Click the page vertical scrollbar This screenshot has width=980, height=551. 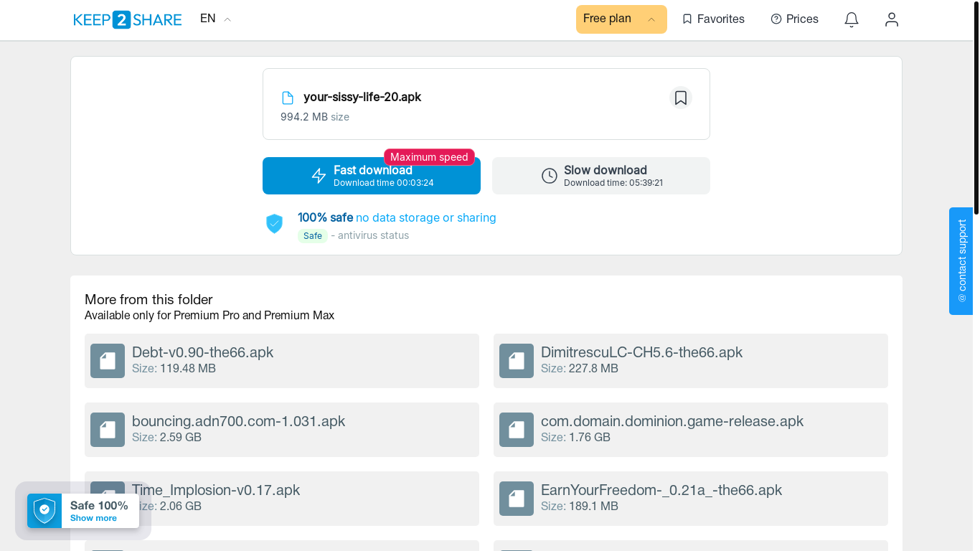tap(976, 108)
